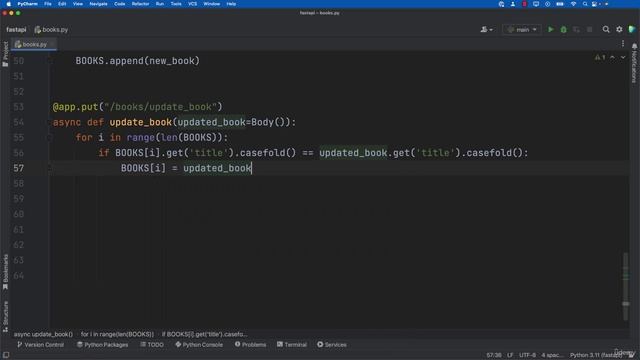Change UTF-8 file encoding in status bar
This screenshot has width=640, height=360.
[527, 355]
